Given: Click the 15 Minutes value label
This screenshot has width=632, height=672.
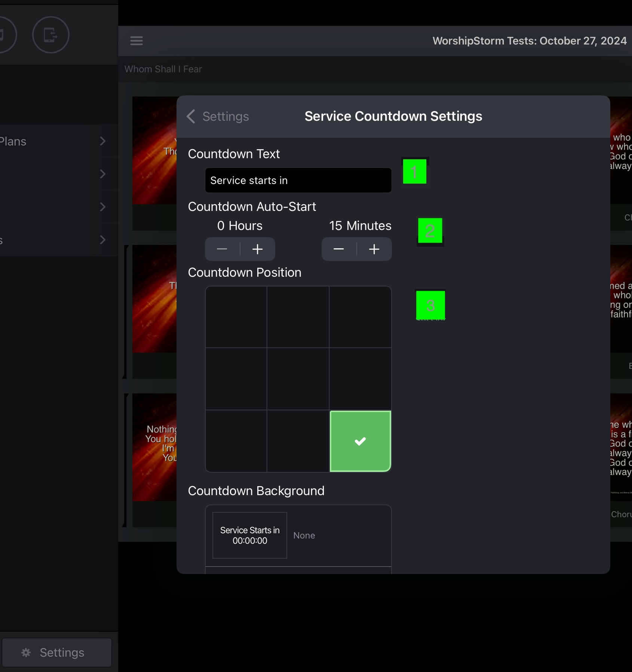Looking at the screenshot, I should pos(360,225).
